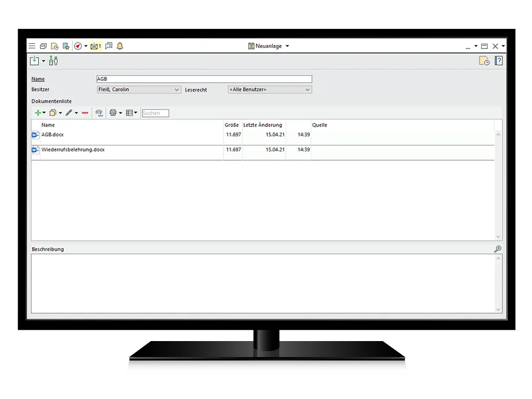Expand the table columns layout dropdown
This screenshot has width=532, height=399.
point(131,113)
